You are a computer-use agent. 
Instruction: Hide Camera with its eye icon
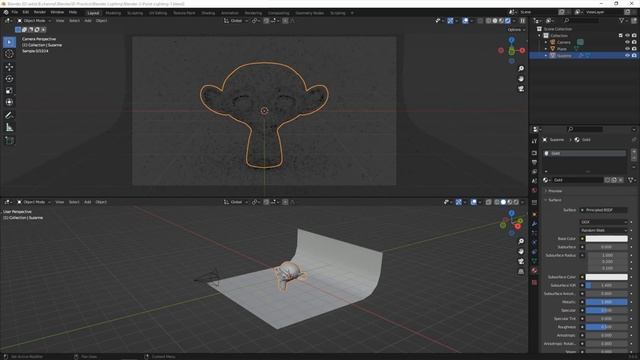(x=627, y=42)
